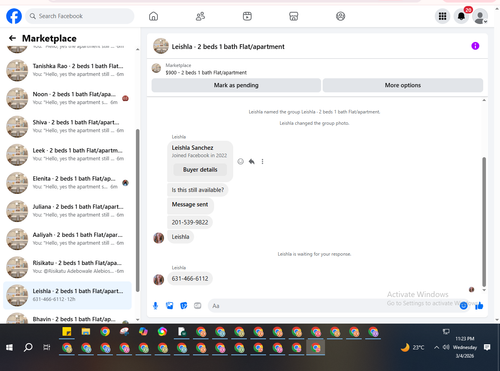Click the 'Is this still available?' message
Screen dimensions: 500x371
point(198,190)
